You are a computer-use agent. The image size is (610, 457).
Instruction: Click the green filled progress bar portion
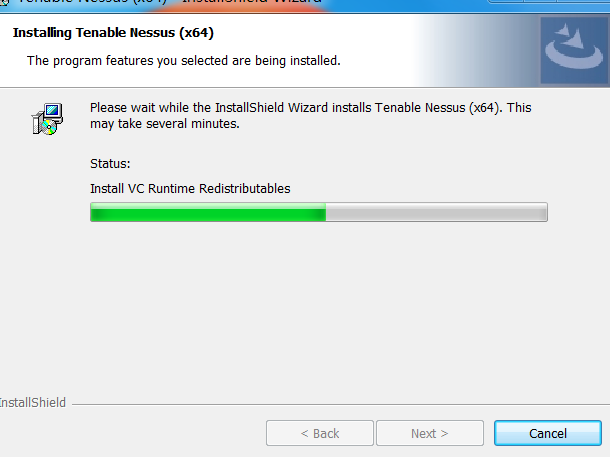(x=208, y=212)
